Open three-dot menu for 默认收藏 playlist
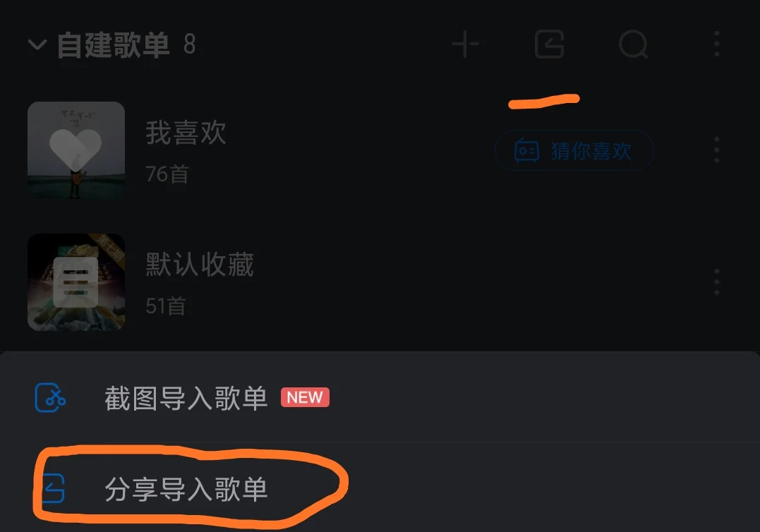The image size is (760, 532). pos(716,282)
